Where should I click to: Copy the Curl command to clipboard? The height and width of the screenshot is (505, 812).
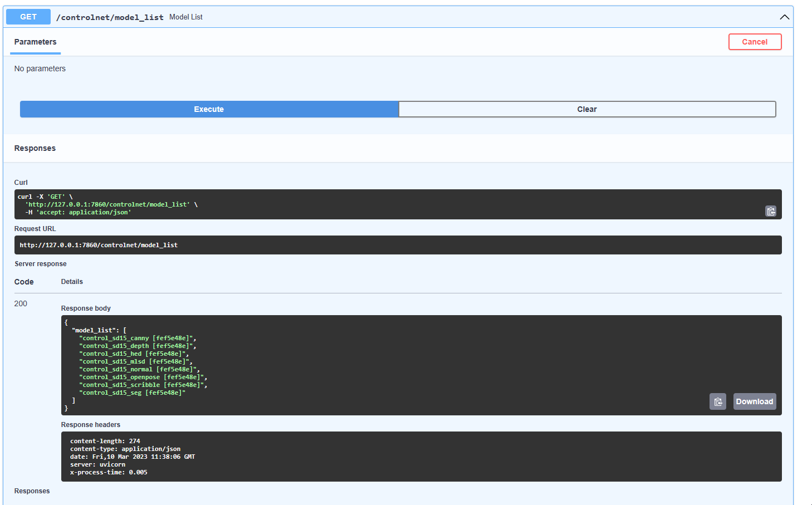click(771, 211)
